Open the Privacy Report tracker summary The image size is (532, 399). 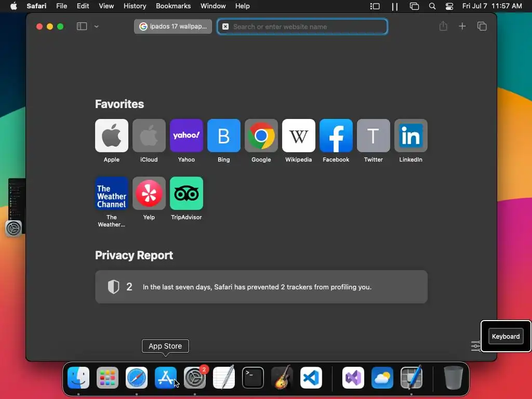(x=261, y=287)
